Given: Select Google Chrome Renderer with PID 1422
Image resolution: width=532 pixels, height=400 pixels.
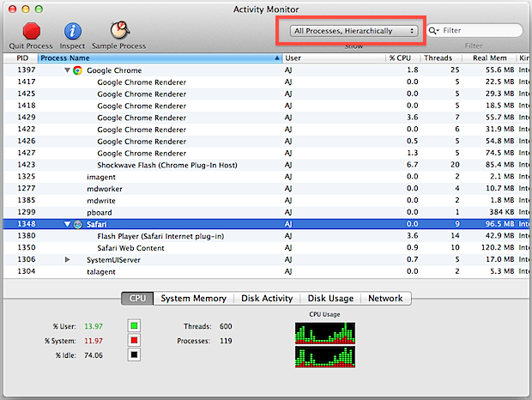Looking at the screenshot, I should pyautogui.click(x=266, y=130).
